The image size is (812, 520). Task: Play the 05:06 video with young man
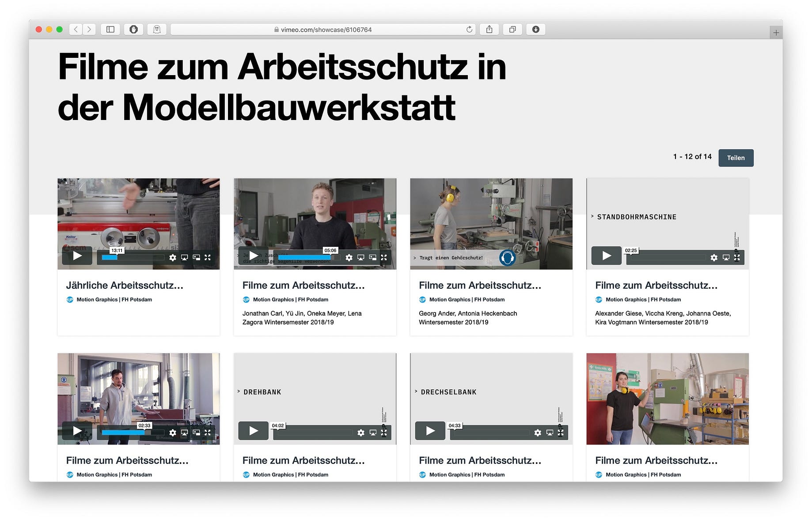click(254, 256)
